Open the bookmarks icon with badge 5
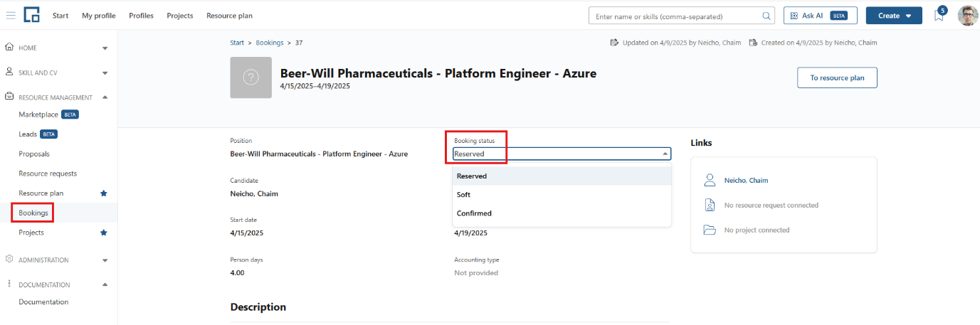The height and width of the screenshot is (325, 980). coord(939,15)
